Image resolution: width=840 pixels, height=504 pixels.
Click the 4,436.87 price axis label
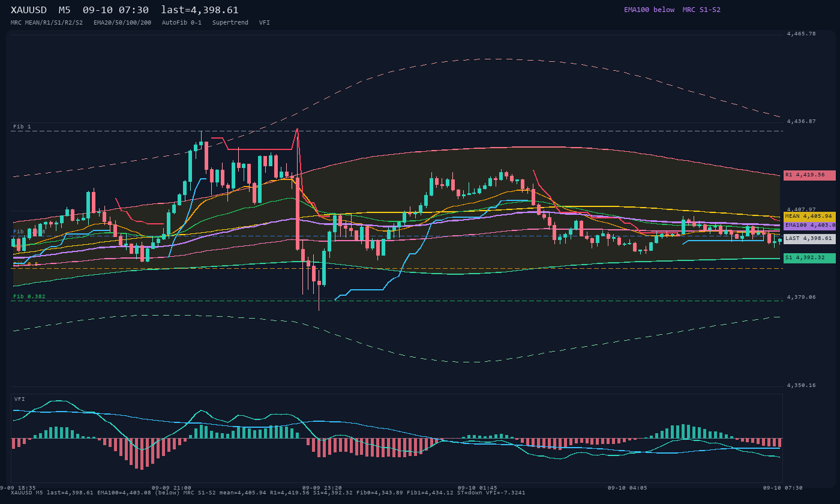(801, 121)
